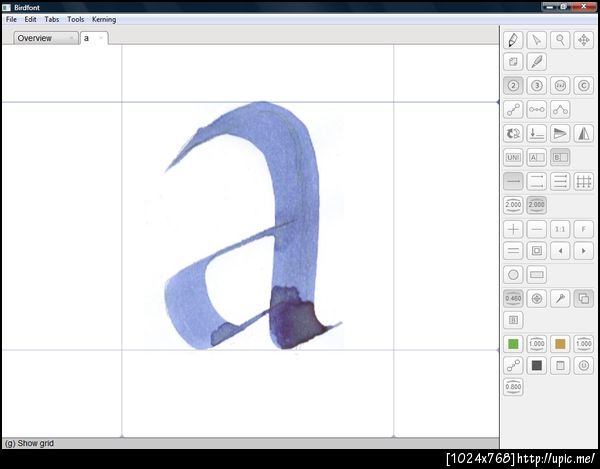Click the corner node triangle icon
The image size is (600, 469).
pyautogui.click(x=560, y=109)
